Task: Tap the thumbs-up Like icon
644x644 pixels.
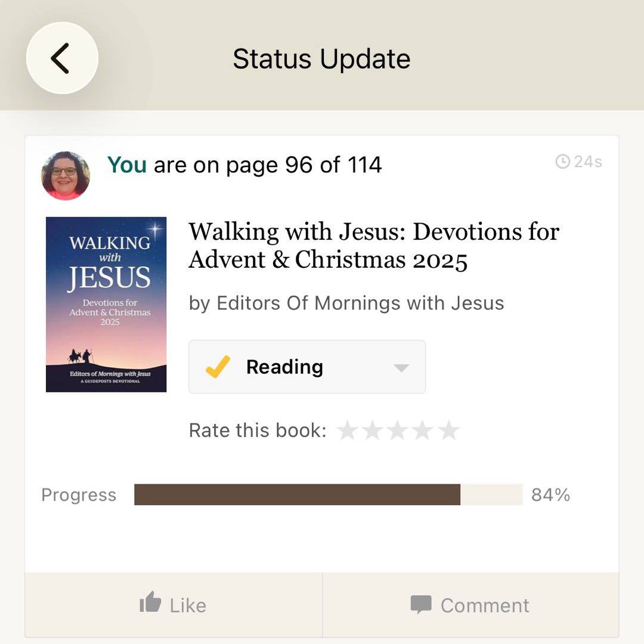Action: 150,604
